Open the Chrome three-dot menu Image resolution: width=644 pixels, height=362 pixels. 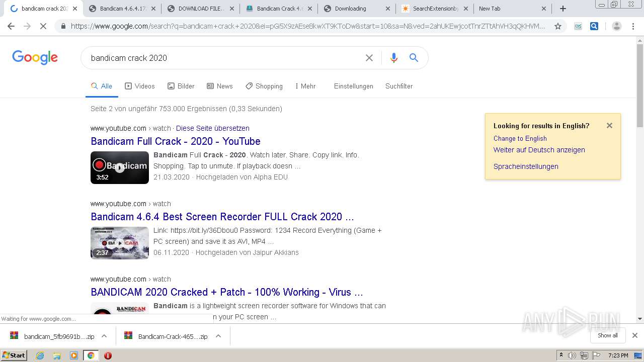click(632, 26)
